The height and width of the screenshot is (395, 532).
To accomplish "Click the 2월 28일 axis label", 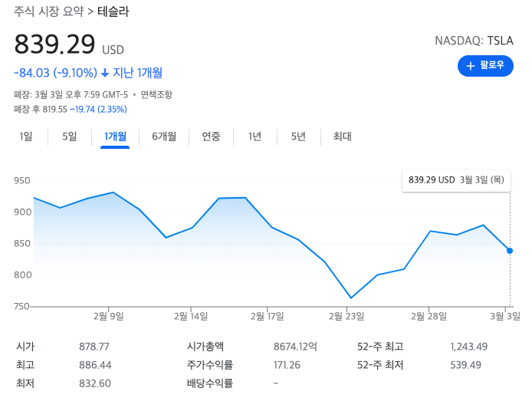I will click(x=429, y=316).
